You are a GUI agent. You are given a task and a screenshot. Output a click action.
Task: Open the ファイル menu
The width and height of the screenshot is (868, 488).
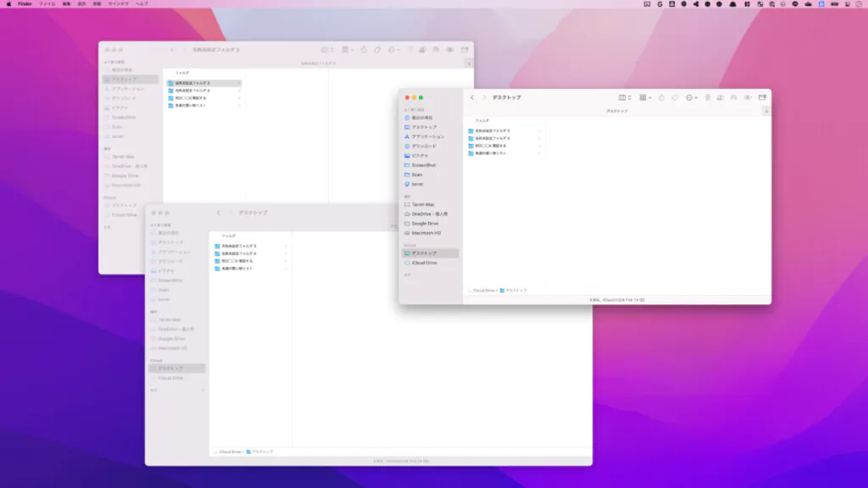(x=47, y=4)
